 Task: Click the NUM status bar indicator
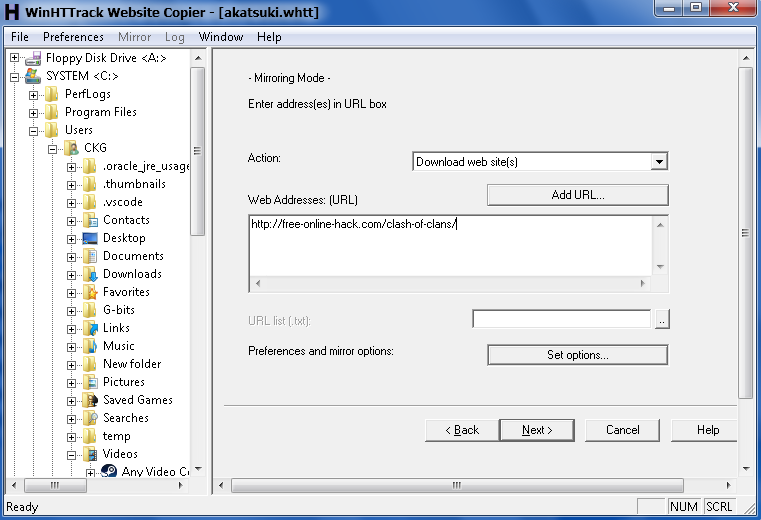pyautogui.click(x=683, y=507)
